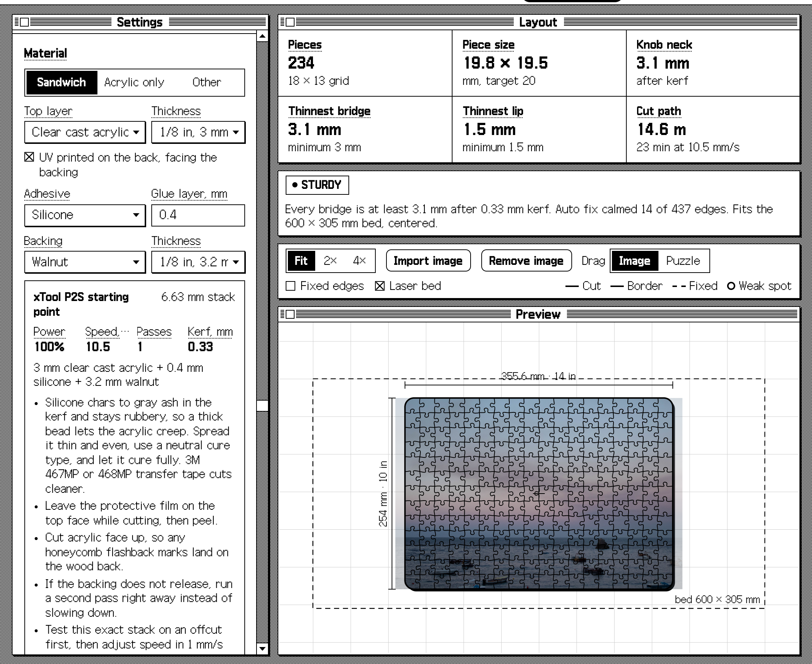Click the bed 600 × 305 mm label
Image resolution: width=812 pixels, height=664 pixels.
717,599
